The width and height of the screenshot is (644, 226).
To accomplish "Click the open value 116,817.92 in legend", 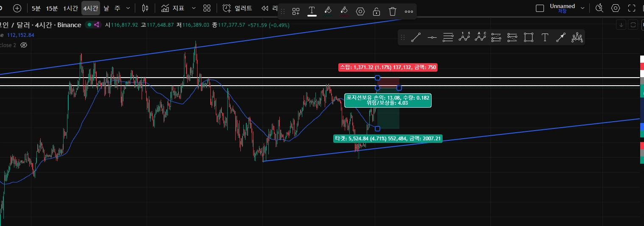I will [x=125, y=25].
